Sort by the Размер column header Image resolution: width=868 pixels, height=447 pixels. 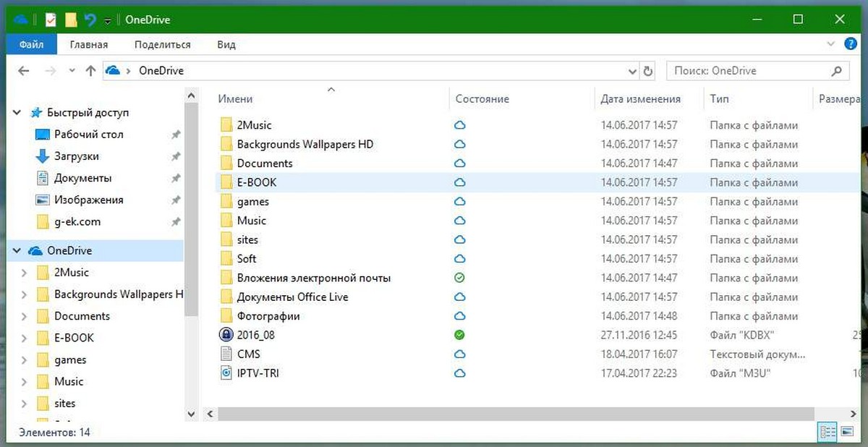pos(839,99)
